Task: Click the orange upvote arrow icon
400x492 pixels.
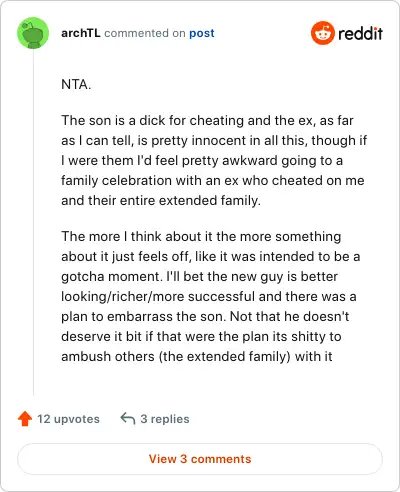Action: point(25,419)
